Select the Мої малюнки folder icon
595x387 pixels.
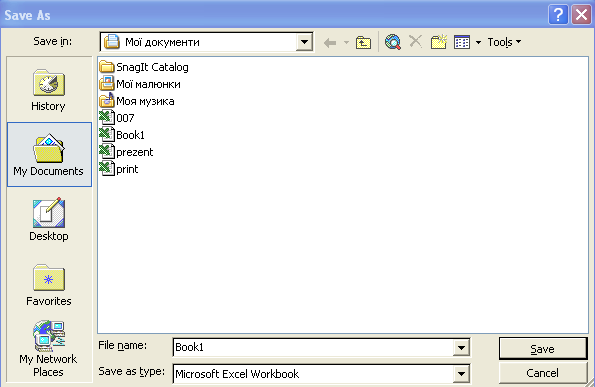(107, 84)
